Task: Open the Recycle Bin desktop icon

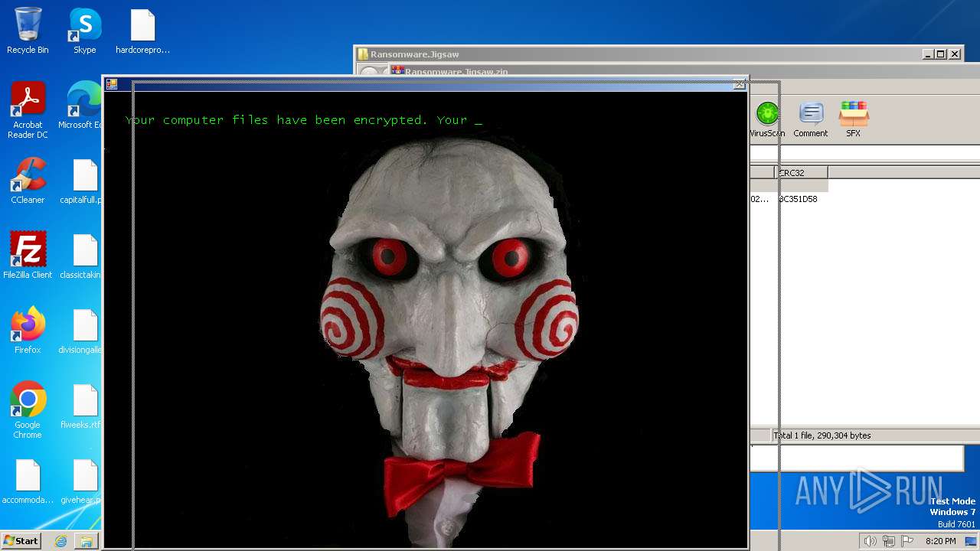Action: click(x=28, y=31)
